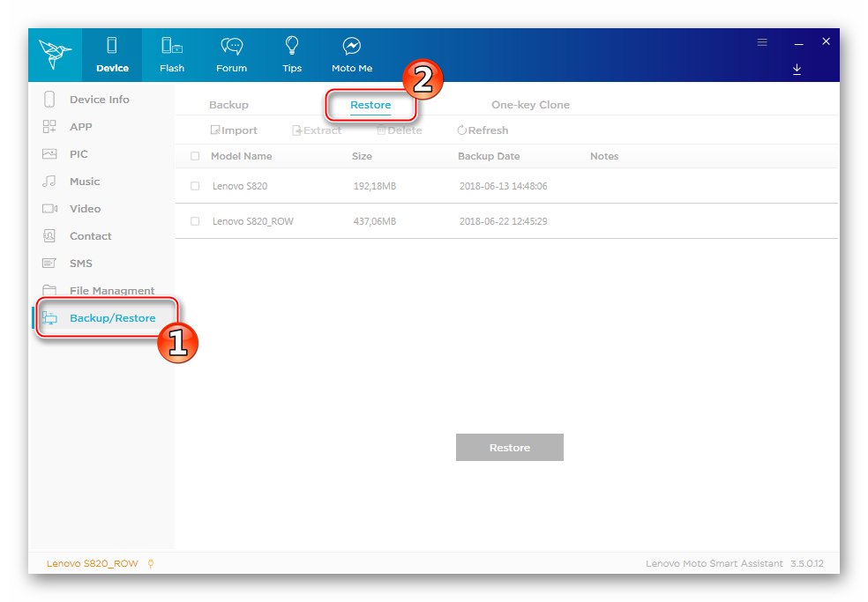Select the Device Info sidebar entry
Image resolution: width=868 pixels, height=602 pixels.
(x=98, y=99)
